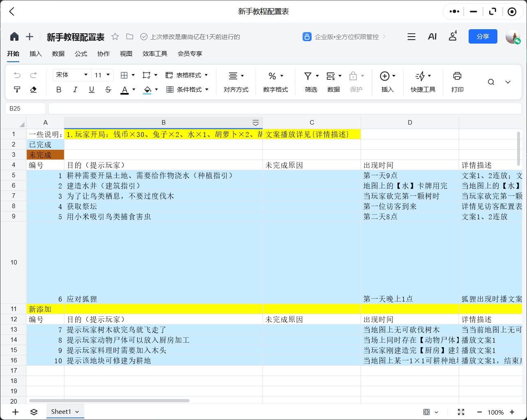Switch to the 数据 tab
Screen dimensions: 527x420
tap(58, 54)
